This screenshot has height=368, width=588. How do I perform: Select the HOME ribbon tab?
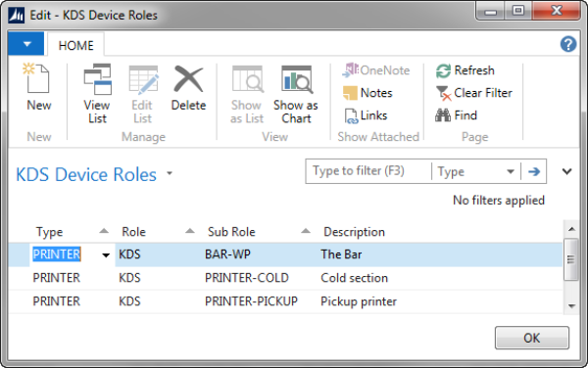pyautogui.click(x=75, y=45)
